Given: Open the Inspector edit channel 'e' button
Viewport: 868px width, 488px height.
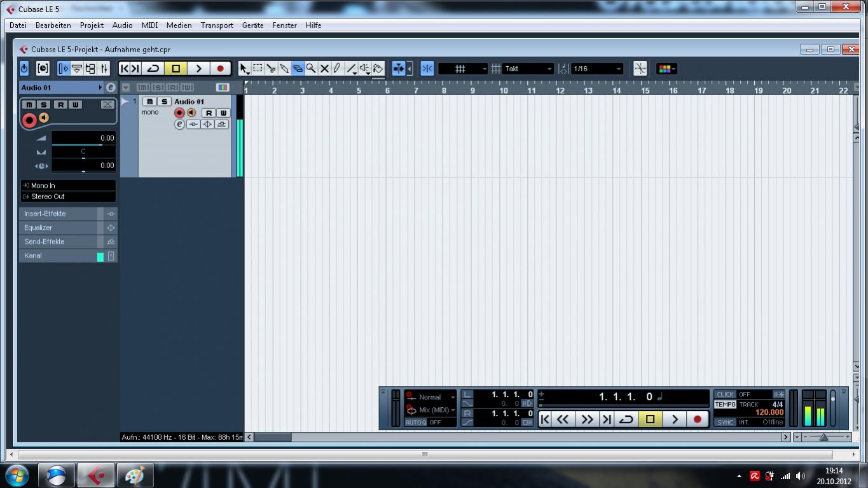Looking at the screenshot, I should [x=111, y=87].
